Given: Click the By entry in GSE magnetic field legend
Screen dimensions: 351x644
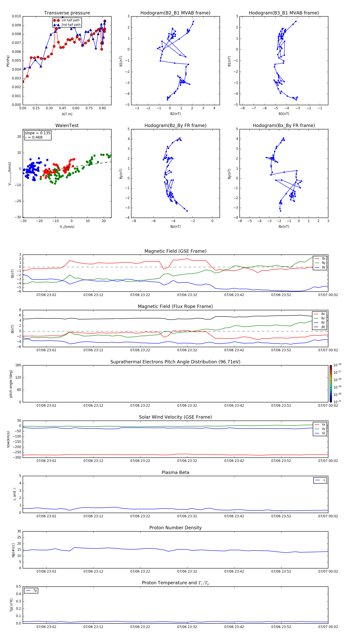Looking at the screenshot, I should click(320, 263).
